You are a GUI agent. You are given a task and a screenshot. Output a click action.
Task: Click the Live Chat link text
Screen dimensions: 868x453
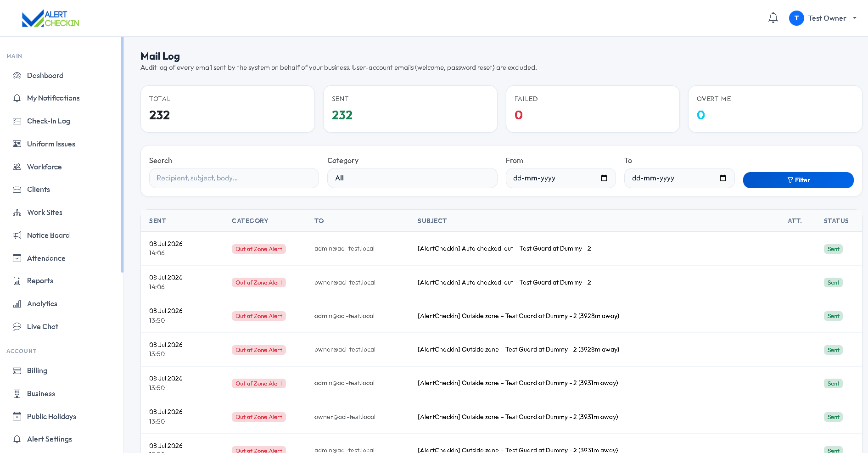(x=43, y=327)
